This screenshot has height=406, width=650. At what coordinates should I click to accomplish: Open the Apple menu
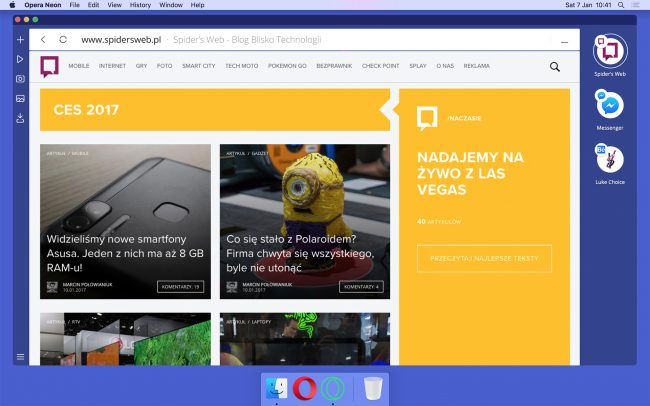tap(12, 5)
